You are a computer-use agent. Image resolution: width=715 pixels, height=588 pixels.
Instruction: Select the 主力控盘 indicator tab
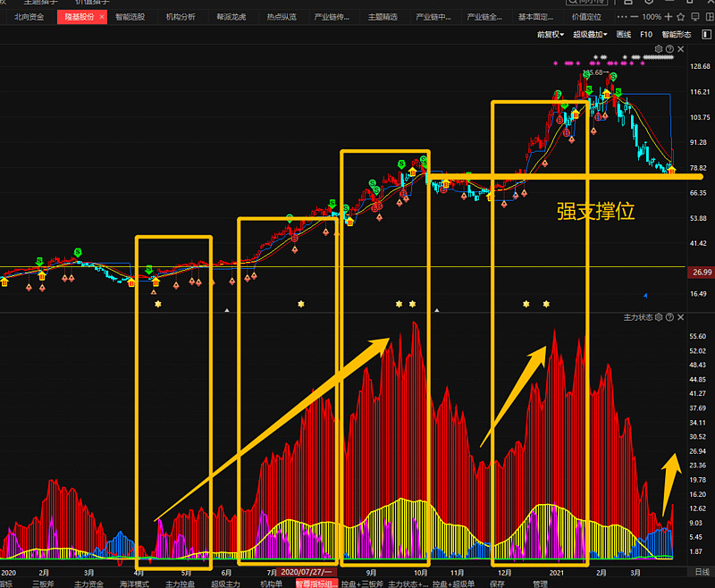click(x=181, y=584)
